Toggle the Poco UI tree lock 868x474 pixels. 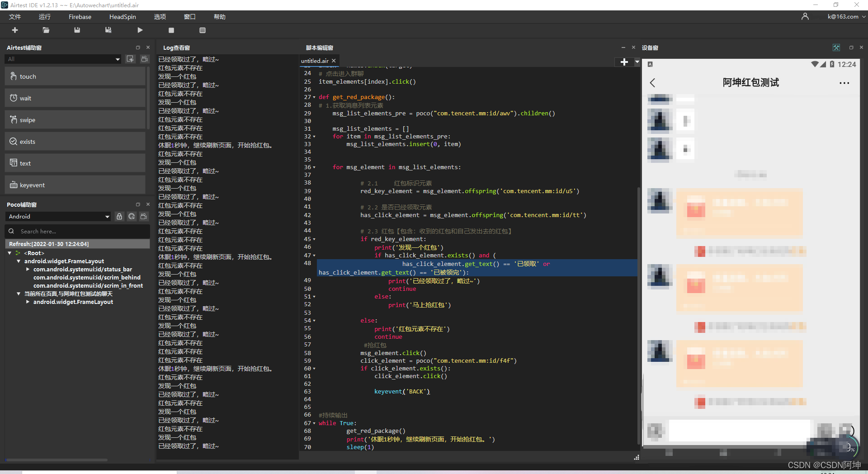click(119, 217)
